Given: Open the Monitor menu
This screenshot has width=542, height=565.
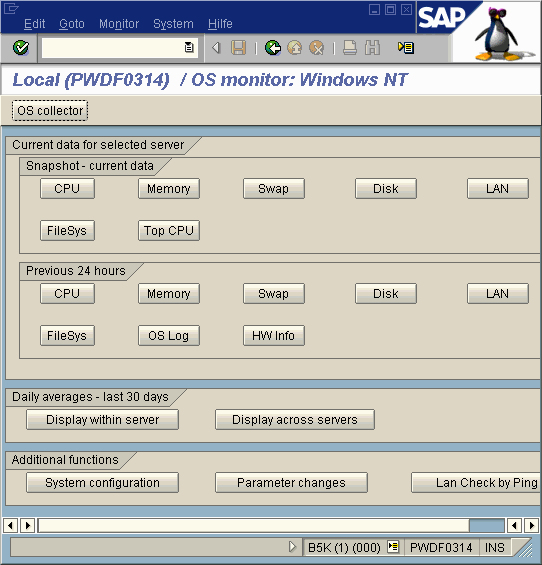Looking at the screenshot, I should coord(119,24).
